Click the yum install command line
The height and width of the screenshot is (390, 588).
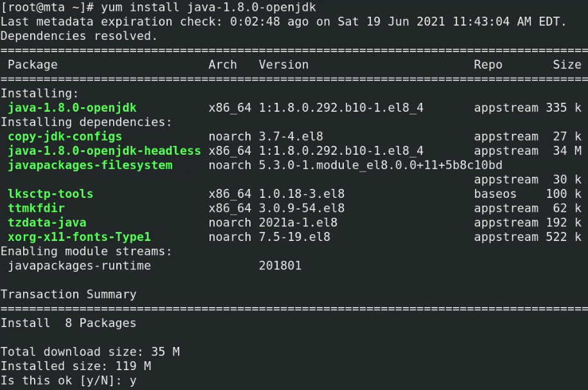tap(158, 8)
